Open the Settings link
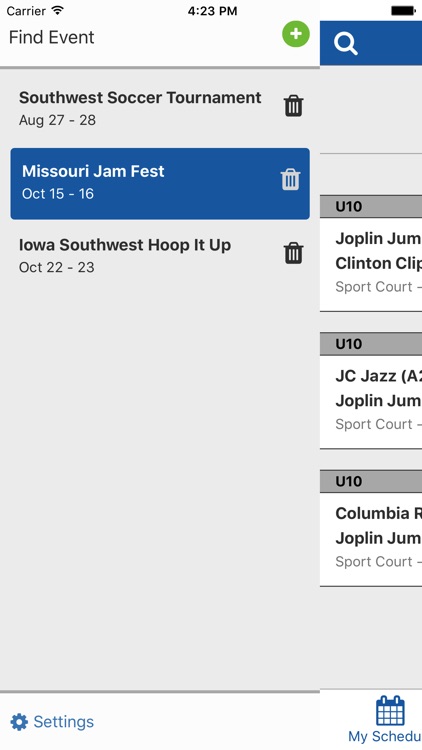Screen dimensions: 422x750 [x=64, y=722]
